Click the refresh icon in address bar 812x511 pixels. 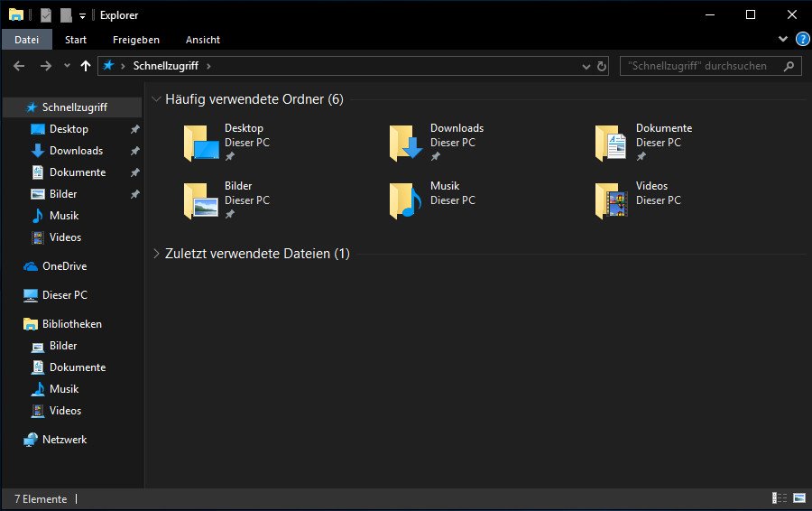601,66
